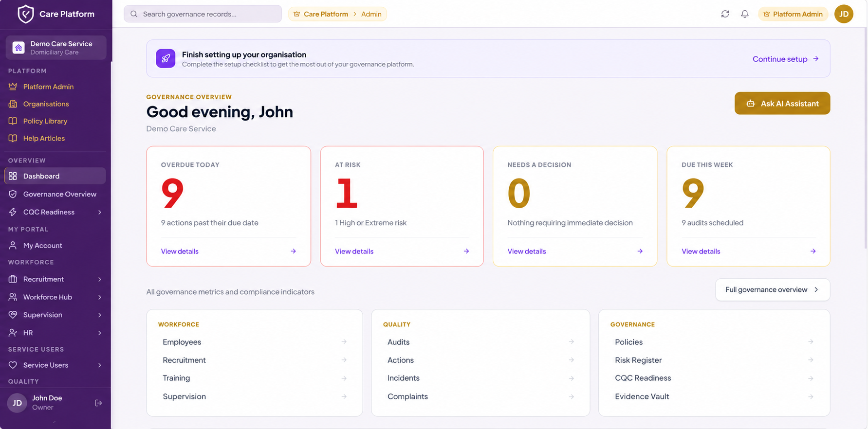
Task: Click the Admin breadcrumb
Action: pyautogui.click(x=371, y=14)
